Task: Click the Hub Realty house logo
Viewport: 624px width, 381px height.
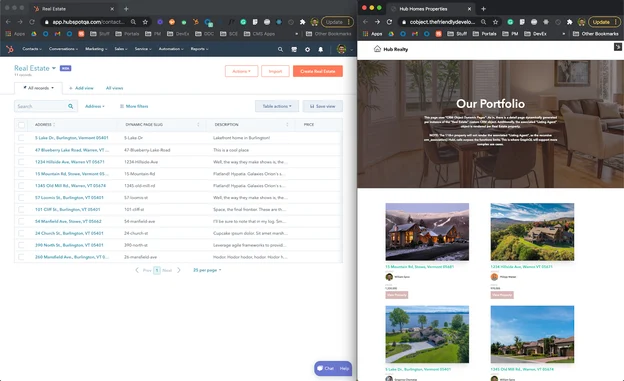Action: pos(377,49)
